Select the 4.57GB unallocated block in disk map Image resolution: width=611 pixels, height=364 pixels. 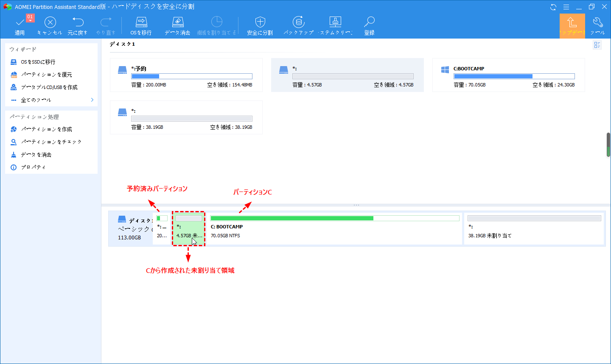[x=188, y=229]
